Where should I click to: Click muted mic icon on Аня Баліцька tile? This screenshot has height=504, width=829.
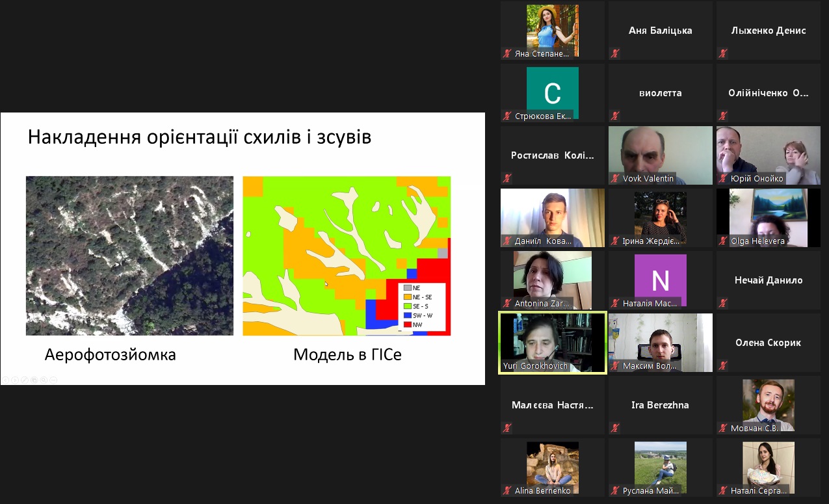[614, 53]
